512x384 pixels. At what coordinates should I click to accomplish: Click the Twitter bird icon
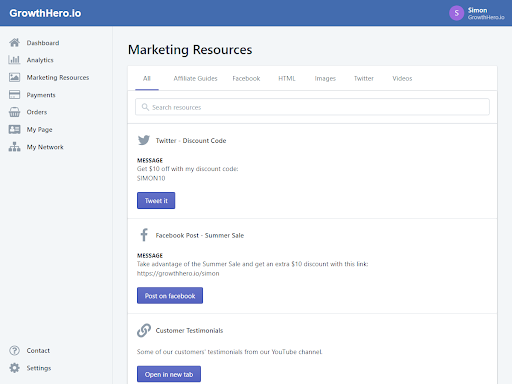pos(144,140)
